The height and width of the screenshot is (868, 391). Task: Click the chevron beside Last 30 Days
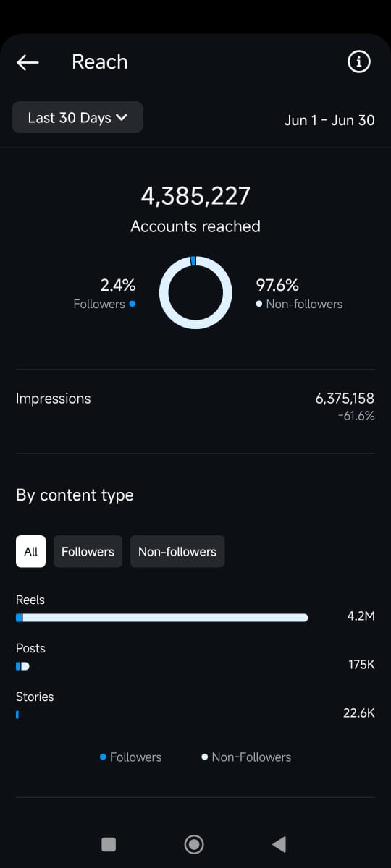[x=122, y=117]
